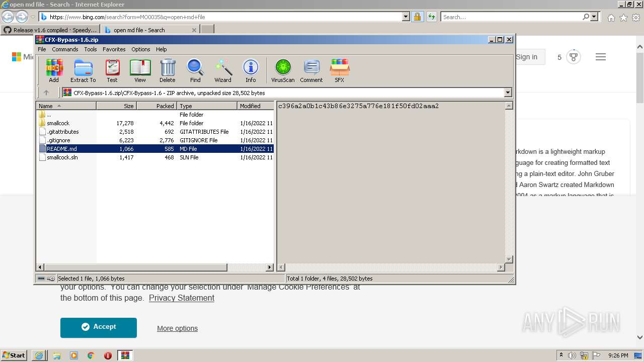
Task: Show archive Info
Action: point(251,70)
